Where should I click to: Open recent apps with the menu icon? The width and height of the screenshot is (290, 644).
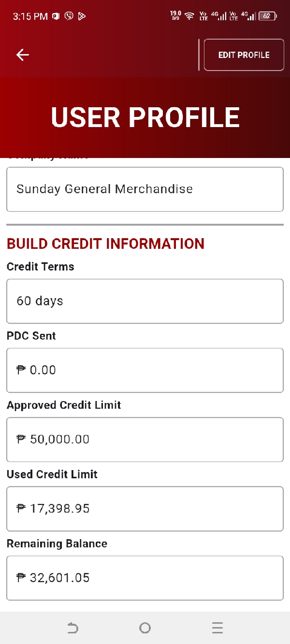[217, 628]
